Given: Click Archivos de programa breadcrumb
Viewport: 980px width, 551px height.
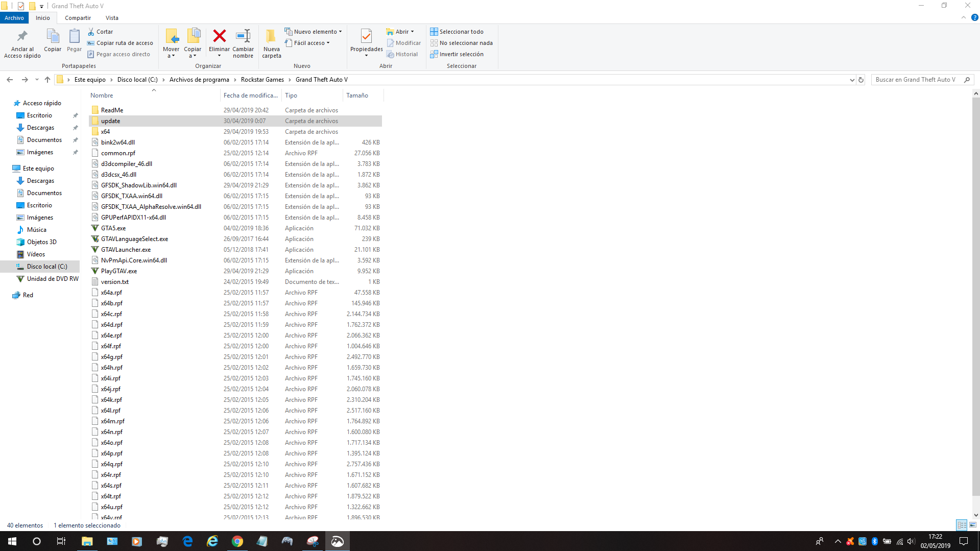Looking at the screenshot, I should pyautogui.click(x=199, y=80).
